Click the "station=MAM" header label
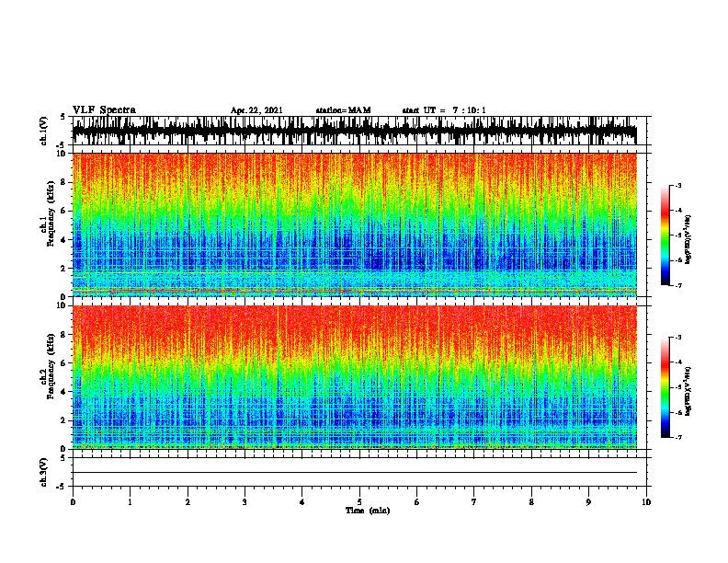This screenshot has height=563, width=728. pyautogui.click(x=343, y=110)
